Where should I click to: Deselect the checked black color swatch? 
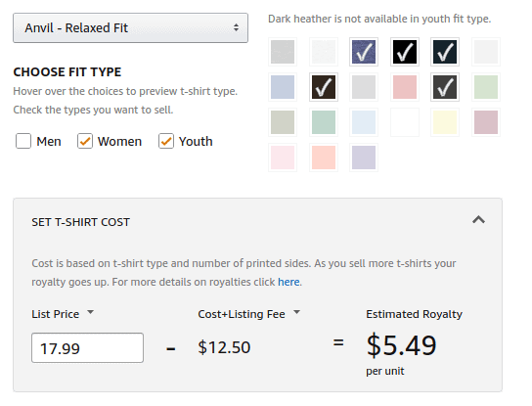coord(405,52)
